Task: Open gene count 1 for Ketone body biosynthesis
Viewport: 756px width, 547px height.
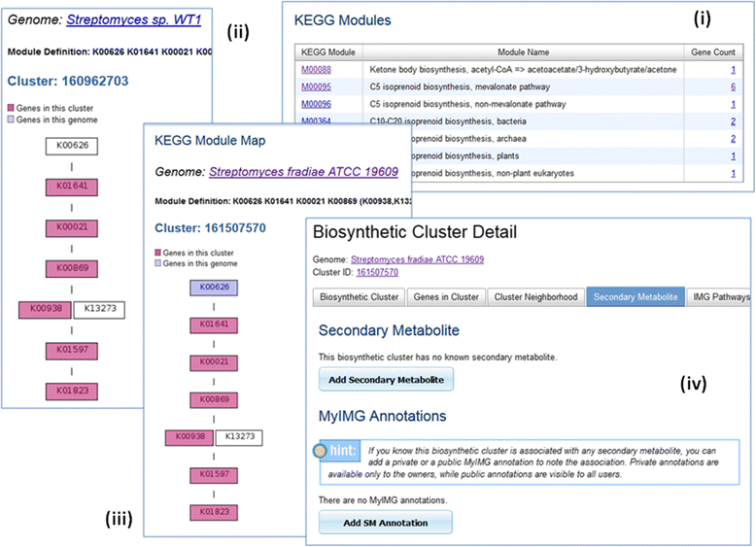Action: click(x=733, y=69)
